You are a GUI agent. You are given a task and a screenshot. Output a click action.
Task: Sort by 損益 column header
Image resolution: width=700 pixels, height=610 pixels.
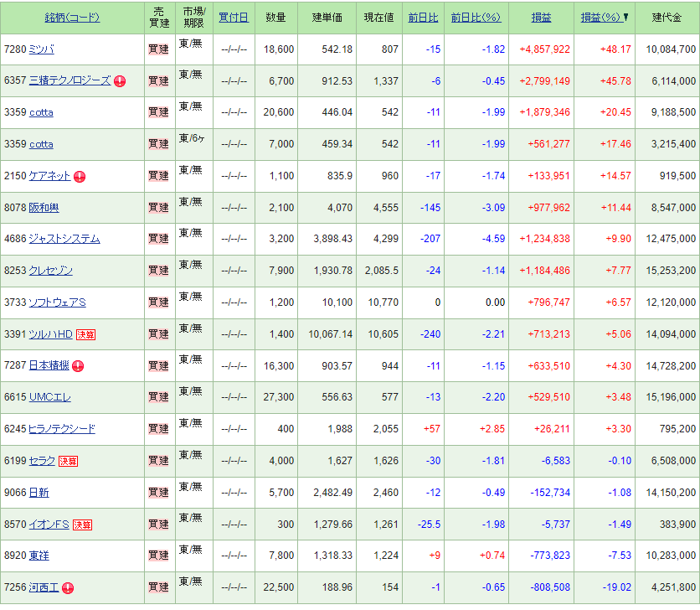[541, 18]
